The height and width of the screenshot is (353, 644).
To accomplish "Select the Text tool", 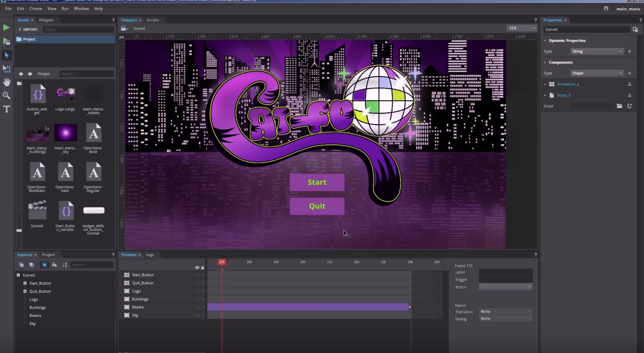I will click(6, 109).
